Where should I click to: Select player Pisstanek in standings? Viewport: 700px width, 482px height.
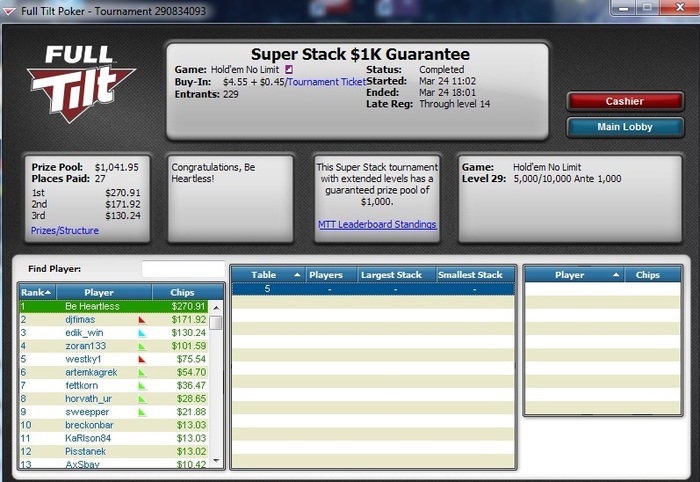(x=114, y=452)
